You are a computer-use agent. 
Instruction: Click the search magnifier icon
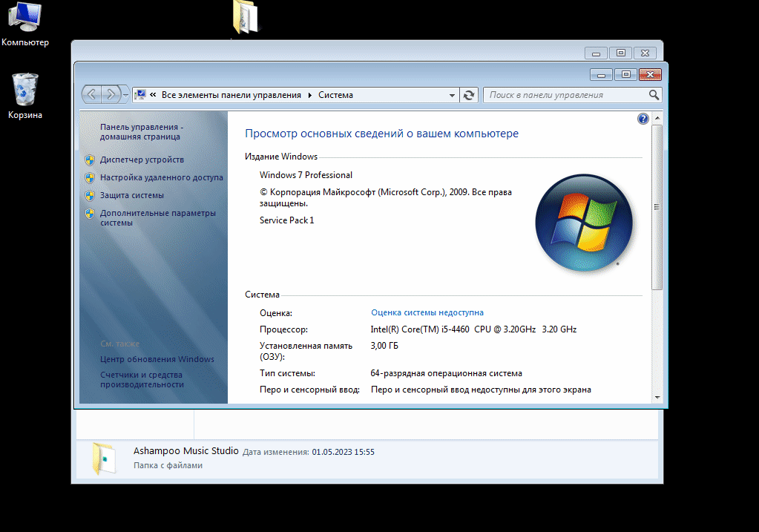pos(654,95)
